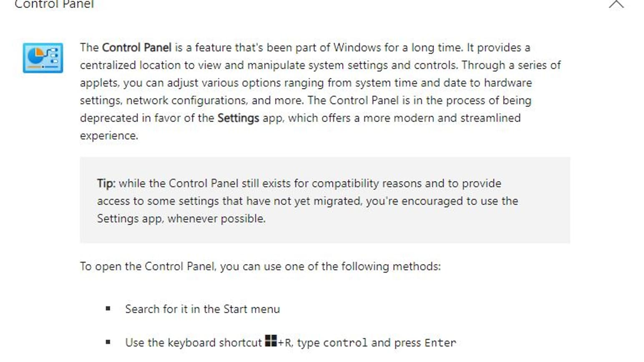Click the monospaced Enter key text

(x=440, y=343)
